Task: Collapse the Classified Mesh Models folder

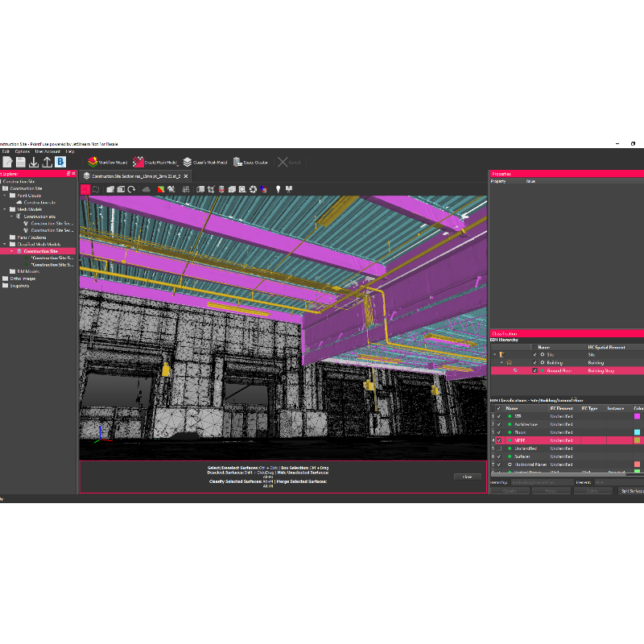Action: tap(5, 244)
